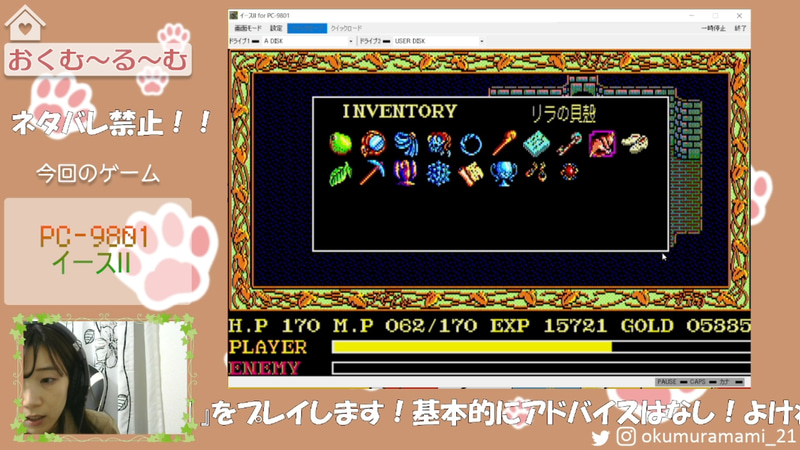Select the rolled scroll item
This screenshot has width=800, height=450.
click(471, 173)
